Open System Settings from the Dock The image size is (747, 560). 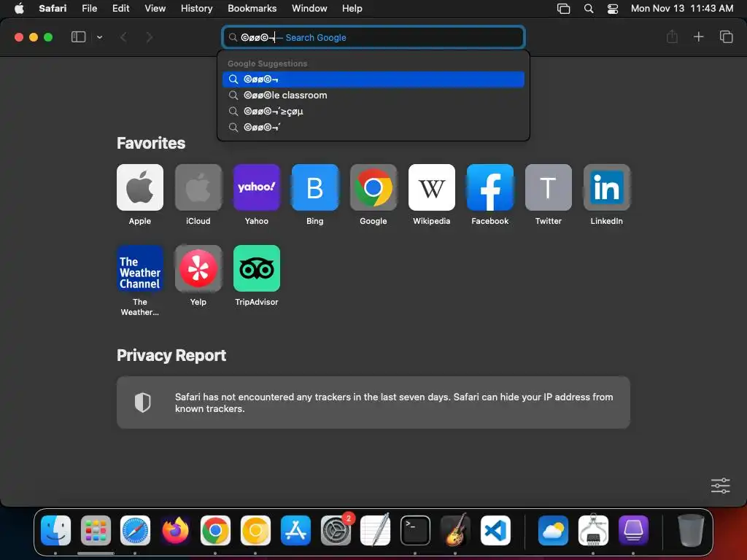[336, 530]
